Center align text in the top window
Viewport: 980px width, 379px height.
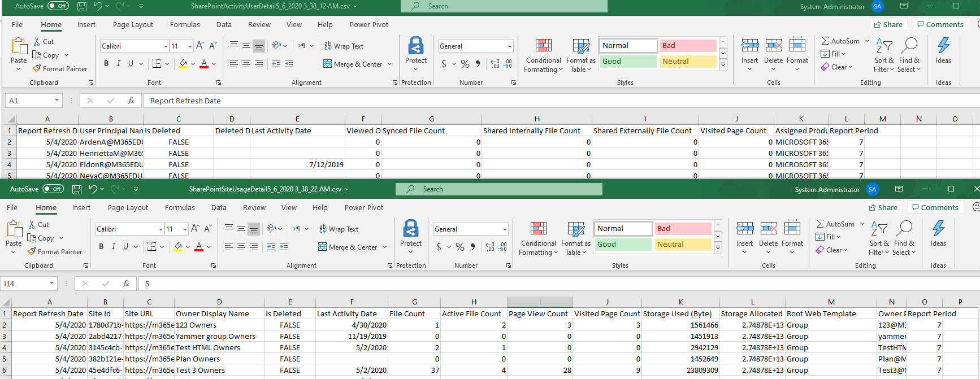click(246, 64)
